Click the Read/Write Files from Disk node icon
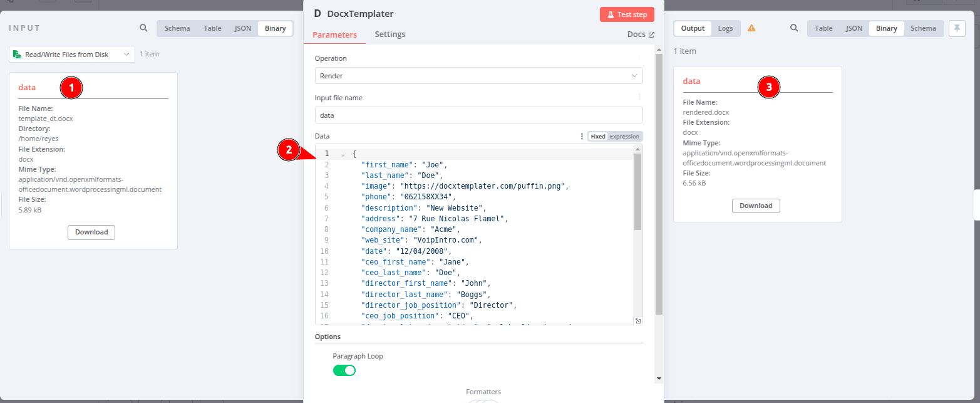The height and width of the screenshot is (403, 980). pyautogui.click(x=17, y=54)
